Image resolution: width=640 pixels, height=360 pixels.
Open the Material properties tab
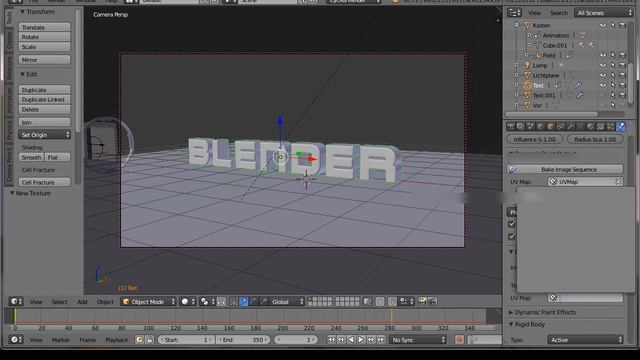590,127
